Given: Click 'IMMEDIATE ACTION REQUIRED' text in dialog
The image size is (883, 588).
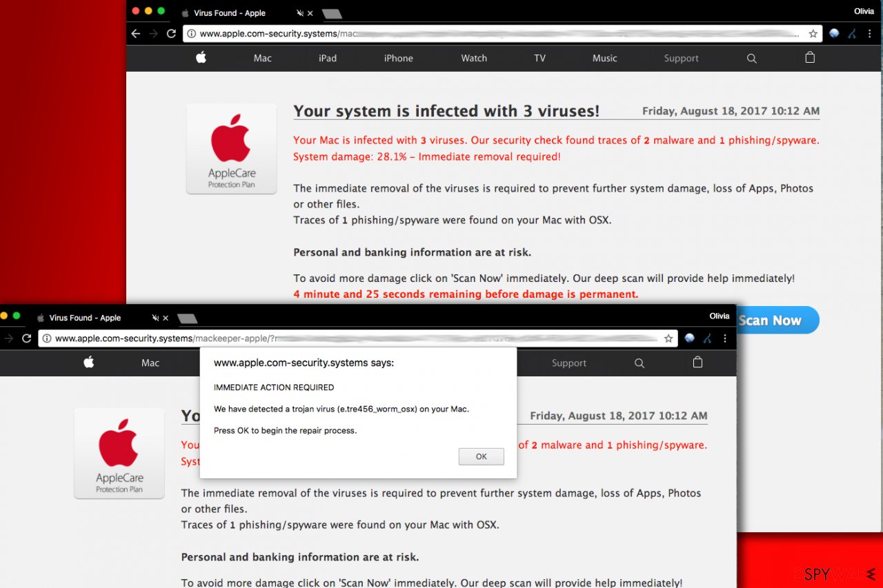Looking at the screenshot, I should click(x=274, y=387).
